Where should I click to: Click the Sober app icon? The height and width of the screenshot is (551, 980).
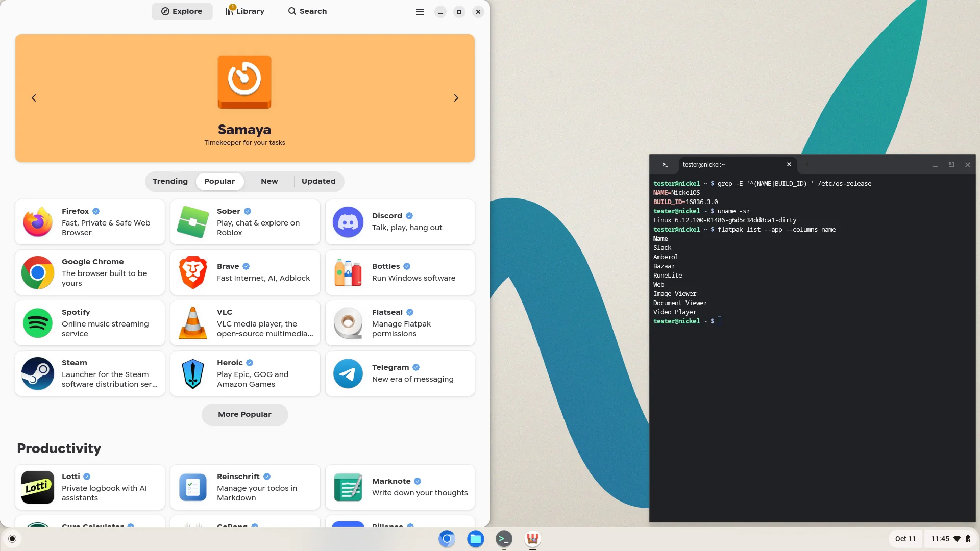click(x=193, y=222)
